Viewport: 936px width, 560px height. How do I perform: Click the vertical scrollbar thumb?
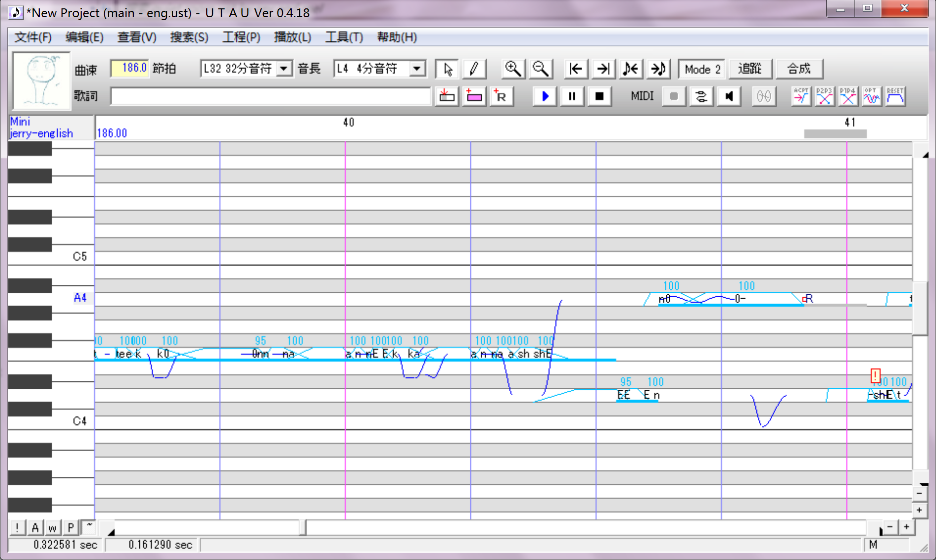[x=920, y=309]
